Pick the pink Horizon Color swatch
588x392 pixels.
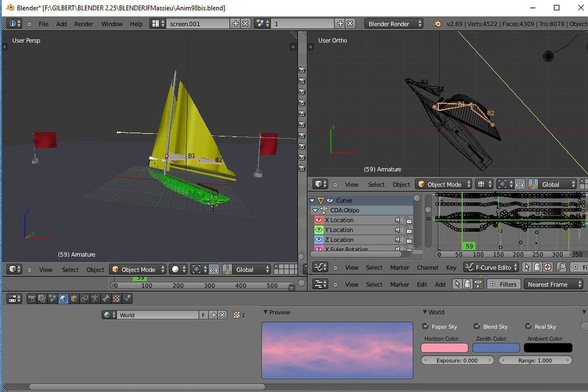click(444, 348)
